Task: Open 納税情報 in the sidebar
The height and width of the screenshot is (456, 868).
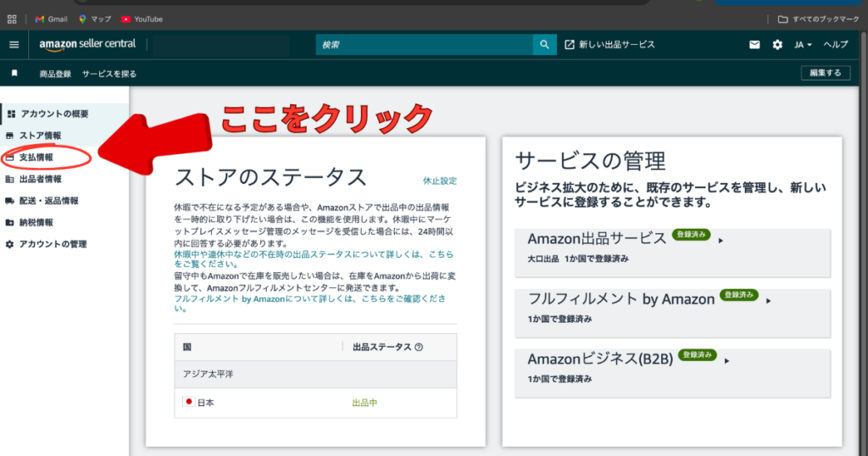Action: click(x=36, y=223)
